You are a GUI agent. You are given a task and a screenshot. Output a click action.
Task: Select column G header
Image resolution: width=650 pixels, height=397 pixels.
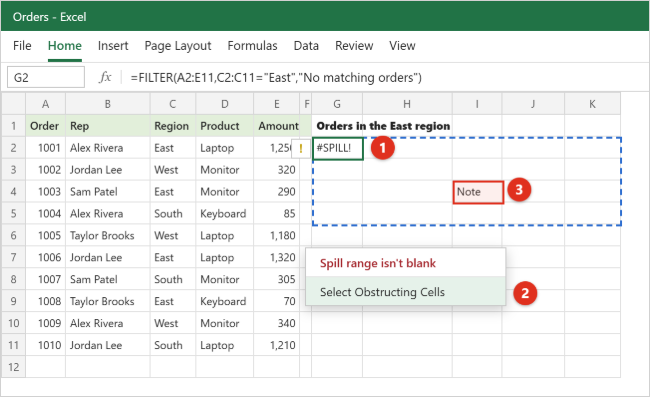pyautogui.click(x=337, y=104)
